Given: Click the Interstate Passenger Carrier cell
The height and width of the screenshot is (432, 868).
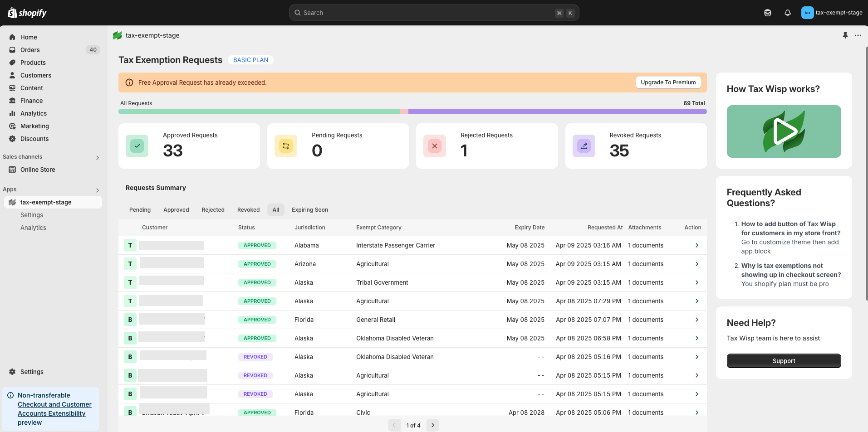Looking at the screenshot, I should click(396, 245).
